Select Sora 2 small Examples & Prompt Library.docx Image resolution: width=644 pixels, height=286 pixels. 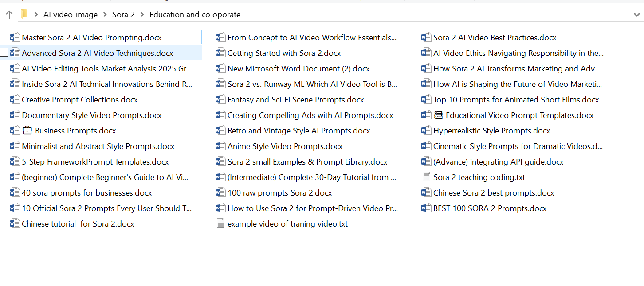pos(307,162)
